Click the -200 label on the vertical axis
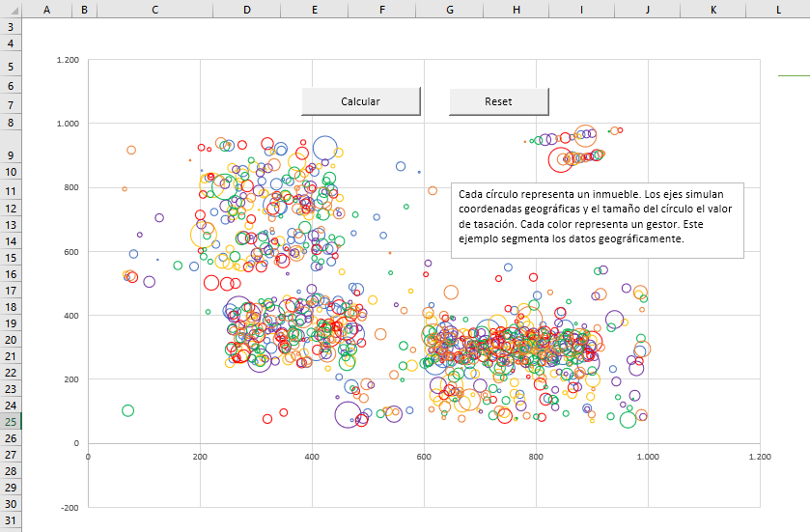Screen dimensions: 810x532 pos(70,507)
